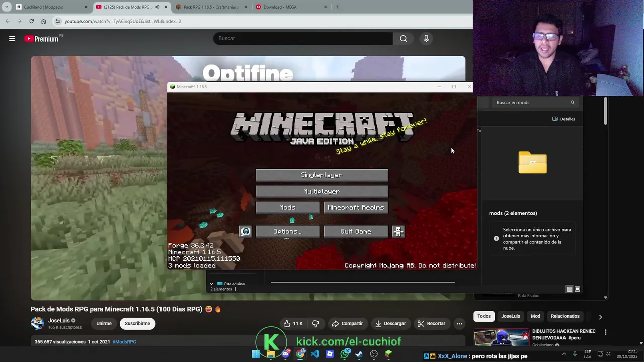Click the browser address bar URL
The height and width of the screenshot is (362, 644).
pos(123,21)
